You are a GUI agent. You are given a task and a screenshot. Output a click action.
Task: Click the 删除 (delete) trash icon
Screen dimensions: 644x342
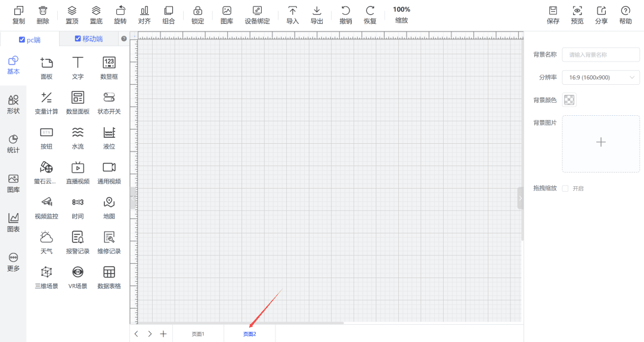pyautogui.click(x=43, y=11)
